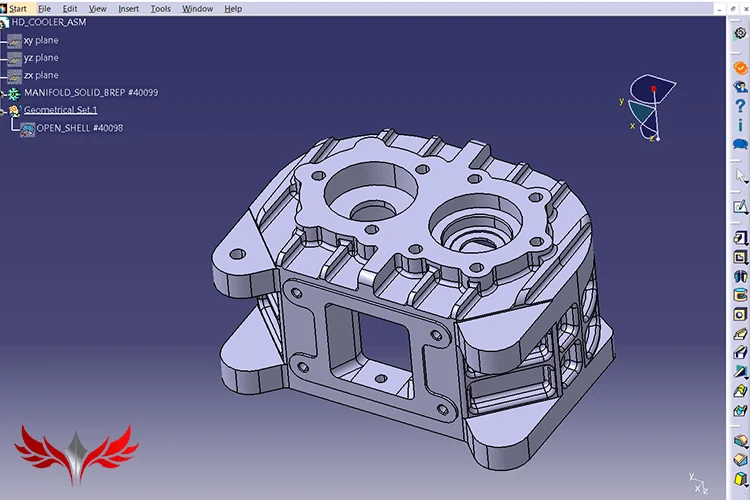Click the Part Design workbench gear icon
This screenshot has height=500, width=750.
740,33
